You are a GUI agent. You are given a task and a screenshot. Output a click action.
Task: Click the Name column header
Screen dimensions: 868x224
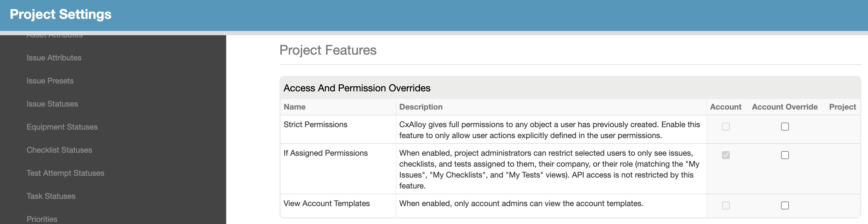click(x=295, y=107)
